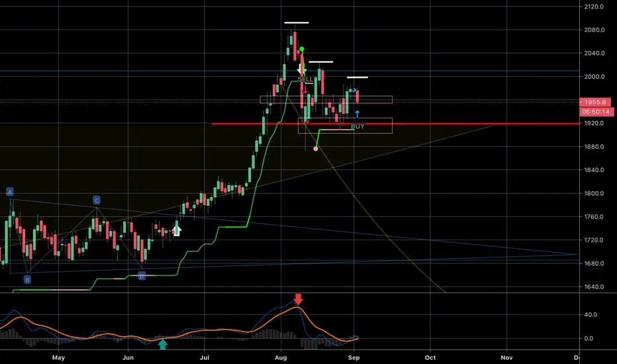Select the pattern point label A
The image size is (617, 364).
[x=10, y=192]
